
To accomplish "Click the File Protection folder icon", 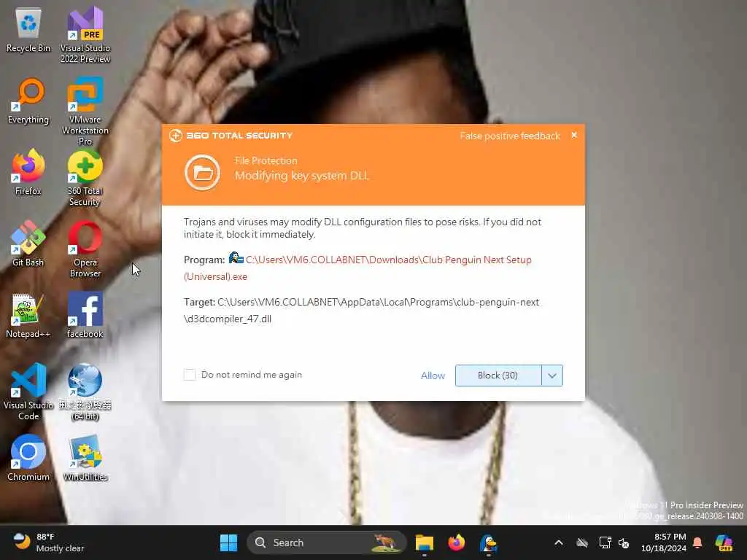I will coord(203,172).
